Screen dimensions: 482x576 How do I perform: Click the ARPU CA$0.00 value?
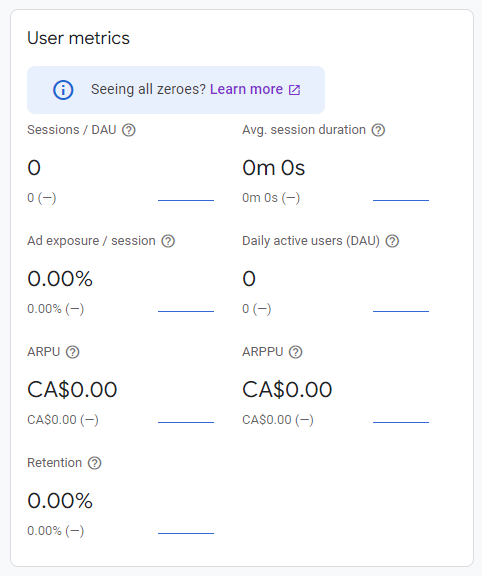72,389
